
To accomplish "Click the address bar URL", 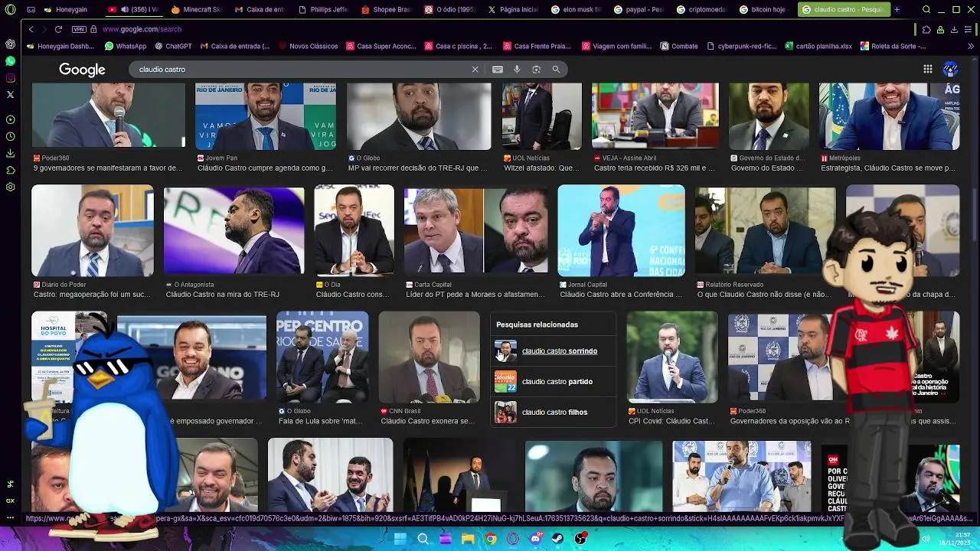I will pos(142,29).
